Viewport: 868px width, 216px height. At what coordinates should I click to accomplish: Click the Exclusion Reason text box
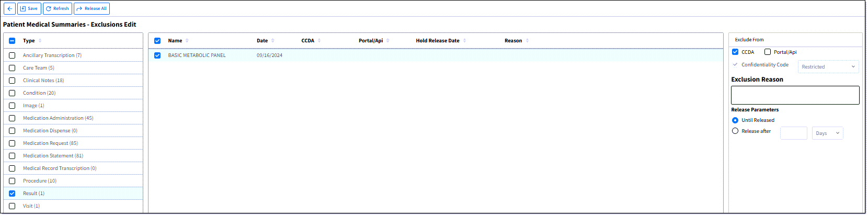tap(795, 95)
